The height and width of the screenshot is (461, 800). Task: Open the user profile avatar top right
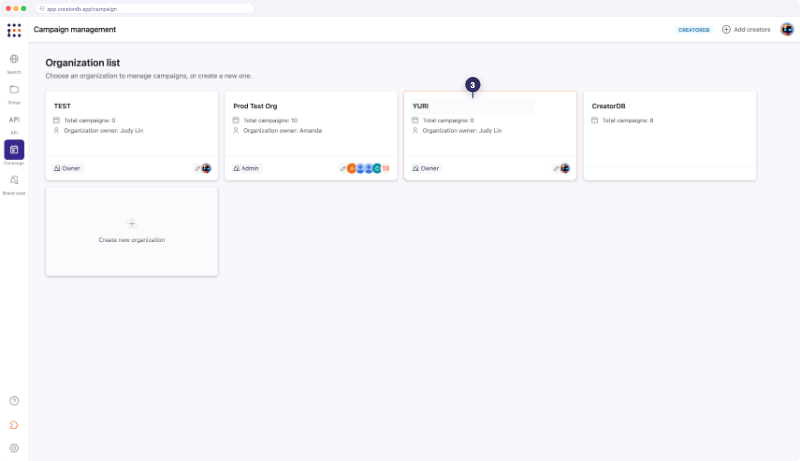[787, 30]
